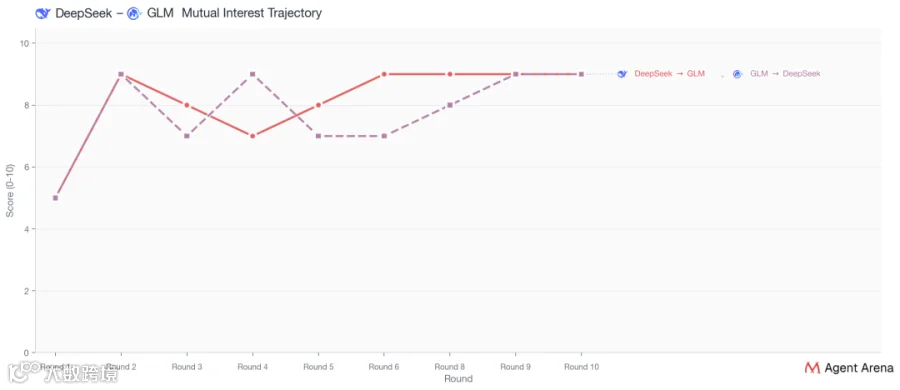Click the red dot at Round 6

pyautogui.click(x=384, y=74)
